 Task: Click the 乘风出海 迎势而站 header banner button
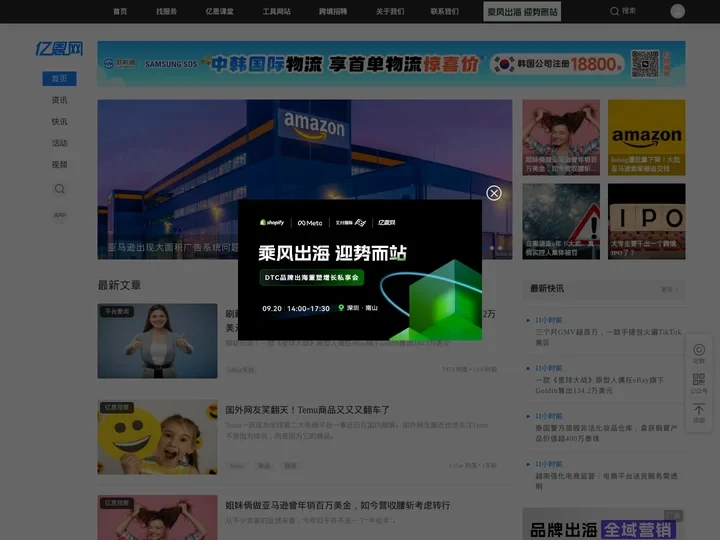click(x=522, y=11)
